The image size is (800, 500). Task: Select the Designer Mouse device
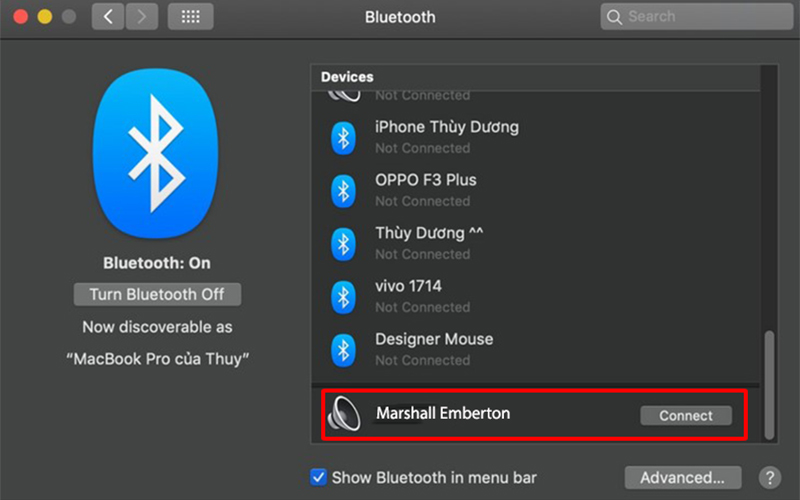click(535, 350)
